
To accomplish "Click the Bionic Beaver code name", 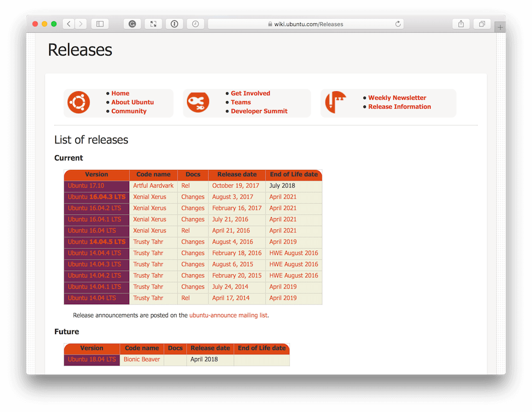I will point(142,359).
